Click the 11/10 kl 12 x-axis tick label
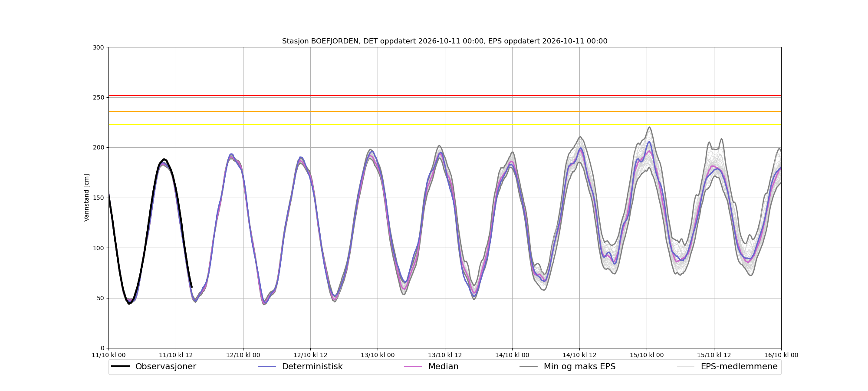The image size is (868, 391). [x=176, y=355]
